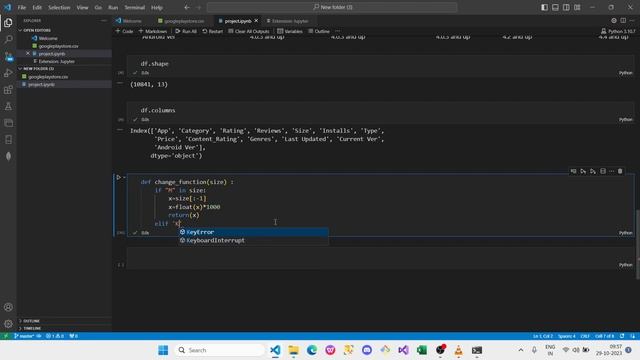Screen dimensions: 640x360
Task: Select googleplaystore.csv in Open Editors
Action: (58, 46)
